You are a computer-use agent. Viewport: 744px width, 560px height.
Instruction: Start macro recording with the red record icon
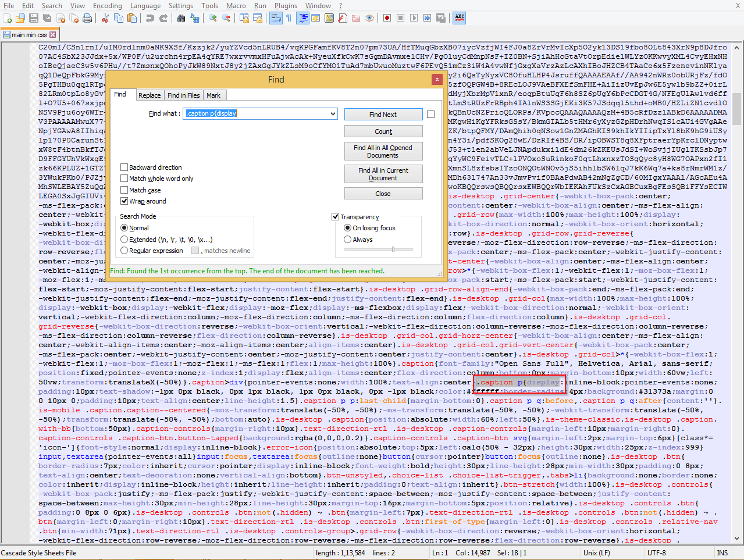click(387, 18)
